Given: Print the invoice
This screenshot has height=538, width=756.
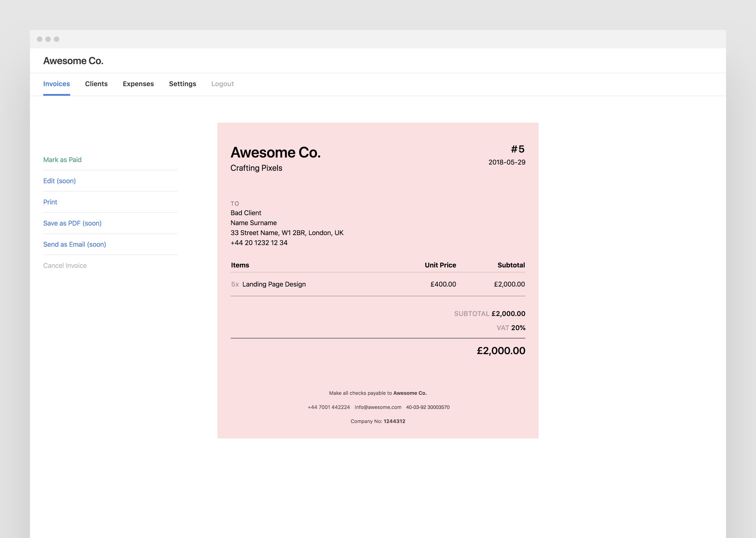Looking at the screenshot, I should tap(50, 202).
